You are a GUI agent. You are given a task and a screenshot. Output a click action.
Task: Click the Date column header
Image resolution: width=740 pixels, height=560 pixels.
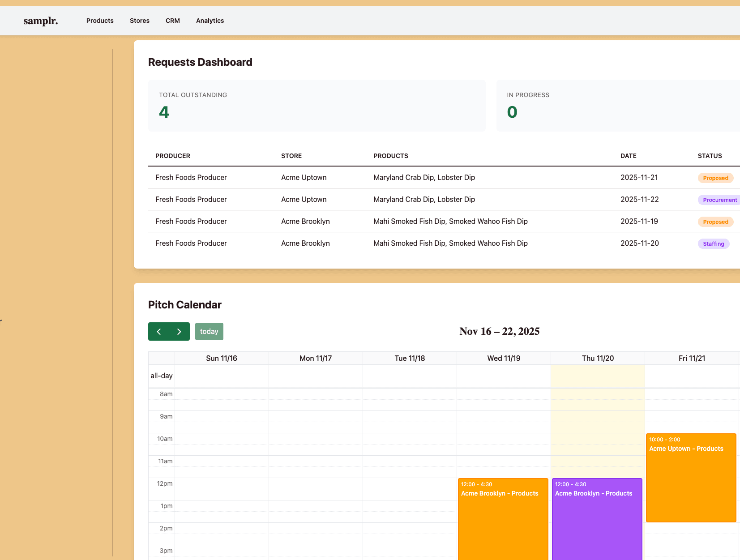pos(628,156)
